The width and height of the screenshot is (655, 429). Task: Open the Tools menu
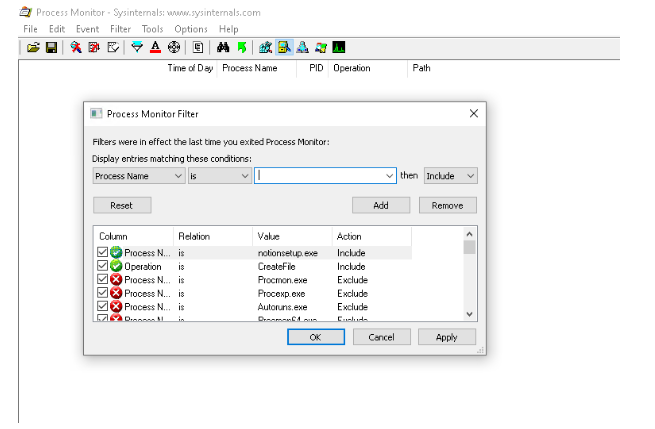pyautogui.click(x=152, y=29)
